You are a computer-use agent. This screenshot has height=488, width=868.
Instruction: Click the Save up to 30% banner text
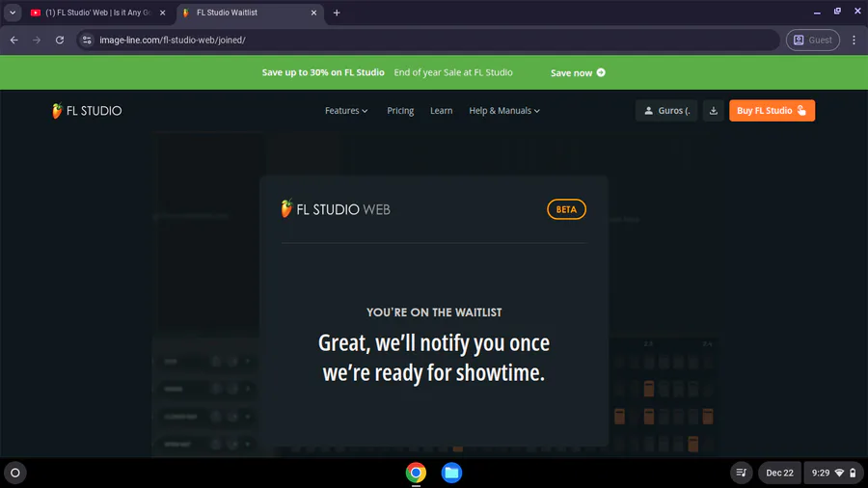point(323,72)
